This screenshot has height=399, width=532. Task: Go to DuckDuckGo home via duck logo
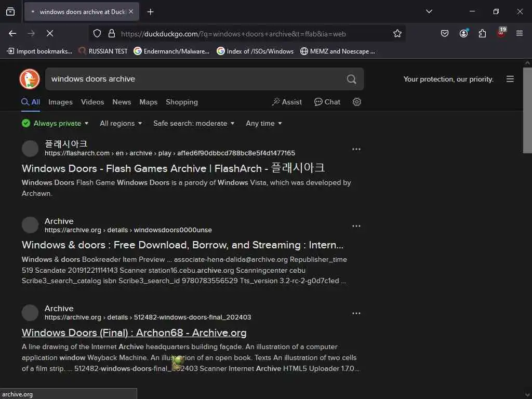click(x=30, y=79)
